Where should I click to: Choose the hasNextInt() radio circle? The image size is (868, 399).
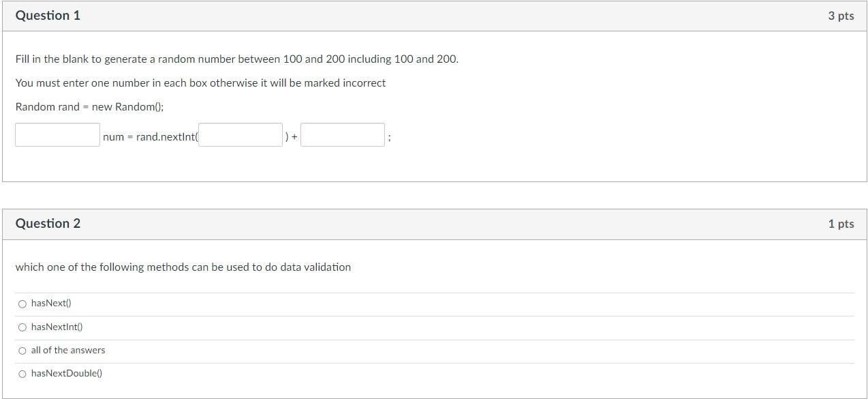[x=22, y=327]
